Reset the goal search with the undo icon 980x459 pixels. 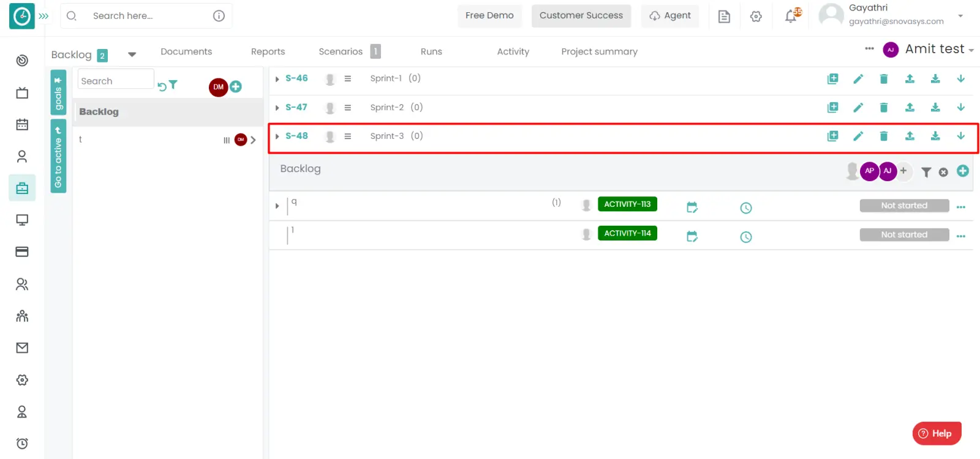tap(162, 87)
